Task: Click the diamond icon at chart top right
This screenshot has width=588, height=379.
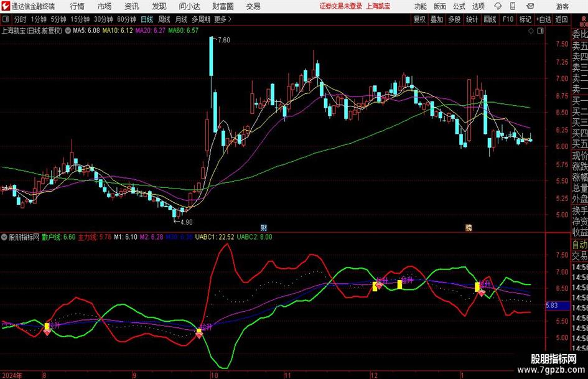Action: point(531,30)
